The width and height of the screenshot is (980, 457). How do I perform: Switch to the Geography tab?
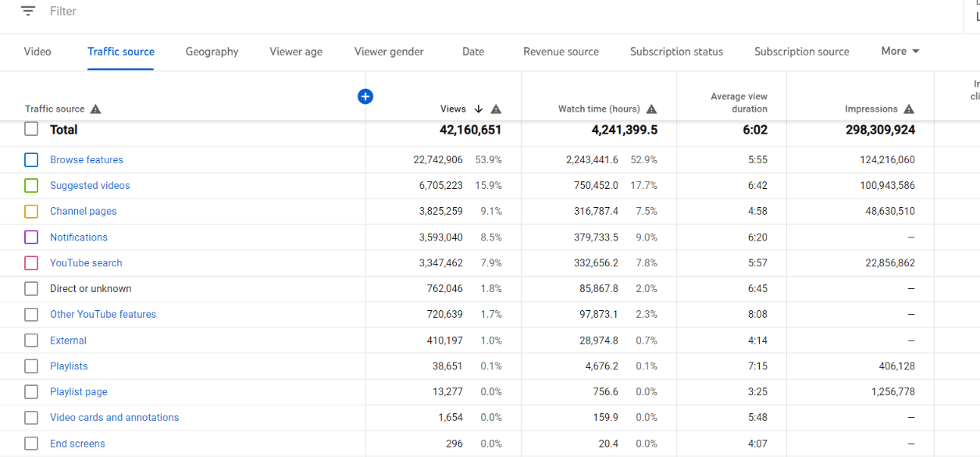click(212, 52)
